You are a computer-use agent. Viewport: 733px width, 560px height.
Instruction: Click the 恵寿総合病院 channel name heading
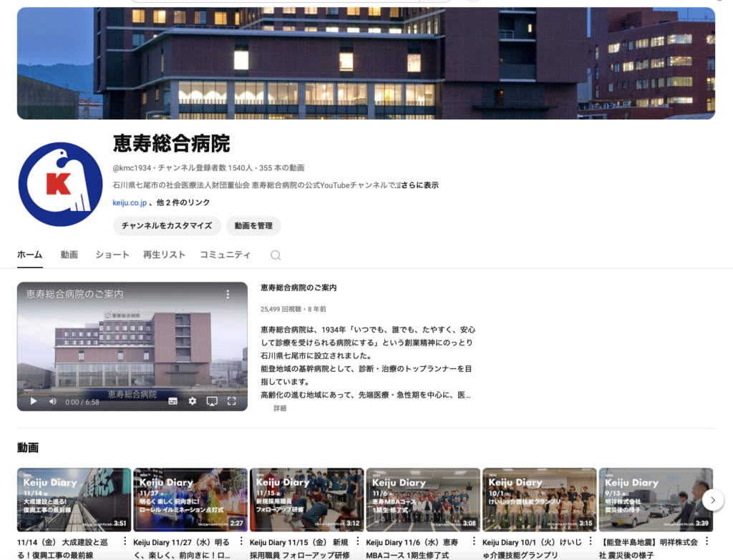tap(172, 144)
